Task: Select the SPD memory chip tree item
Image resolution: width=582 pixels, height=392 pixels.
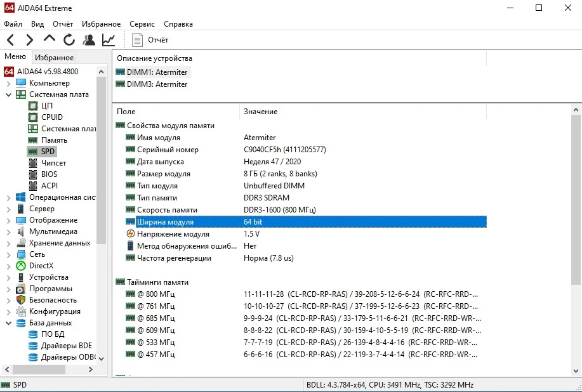Action: pyautogui.click(x=42, y=152)
